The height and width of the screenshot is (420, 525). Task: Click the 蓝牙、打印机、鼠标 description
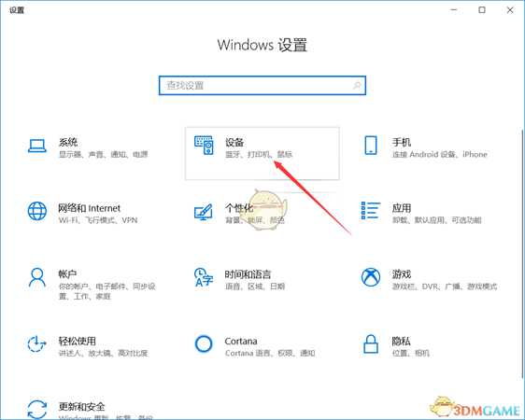click(x=259, y=154)
